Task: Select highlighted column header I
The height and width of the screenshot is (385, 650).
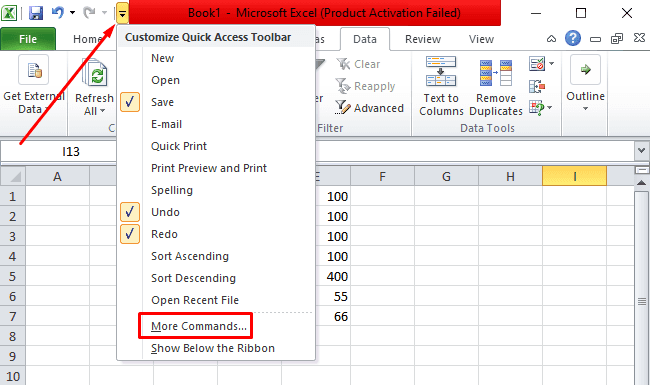Action: [574, 176]
